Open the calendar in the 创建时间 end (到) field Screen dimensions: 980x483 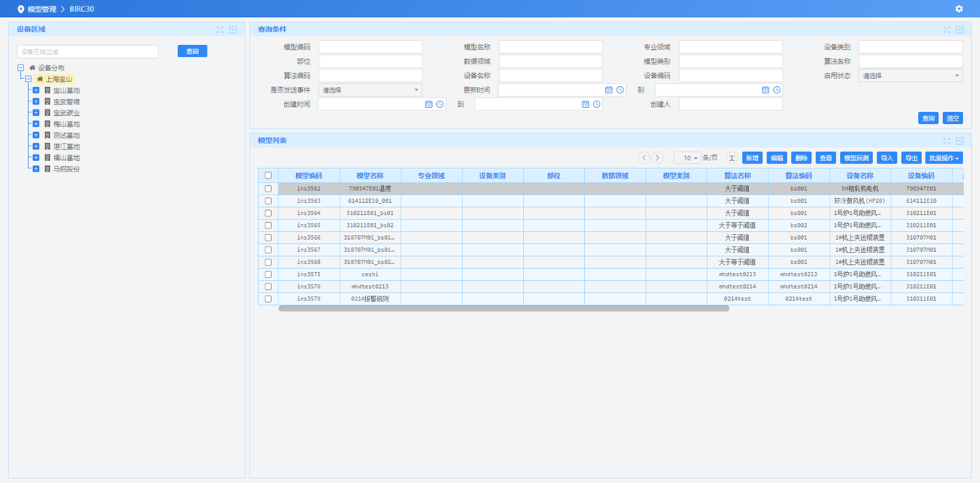(x=586, y=105)
